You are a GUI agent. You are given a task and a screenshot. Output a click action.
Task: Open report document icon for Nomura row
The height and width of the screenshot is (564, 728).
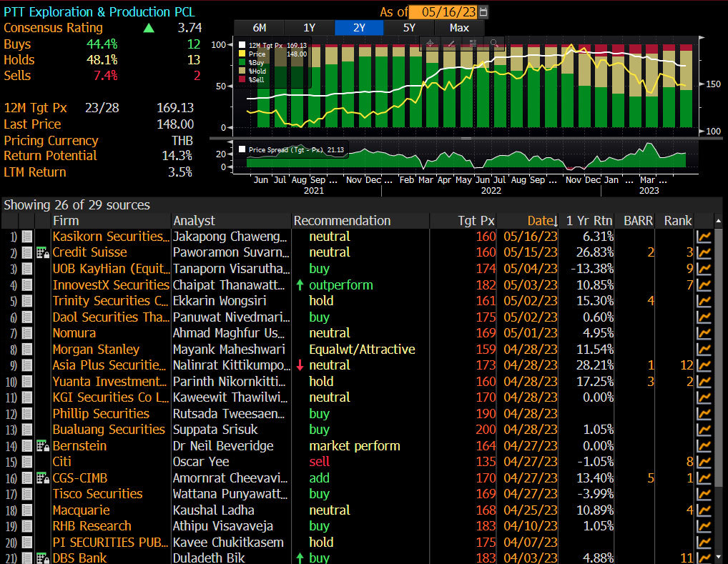pos(27,333)
